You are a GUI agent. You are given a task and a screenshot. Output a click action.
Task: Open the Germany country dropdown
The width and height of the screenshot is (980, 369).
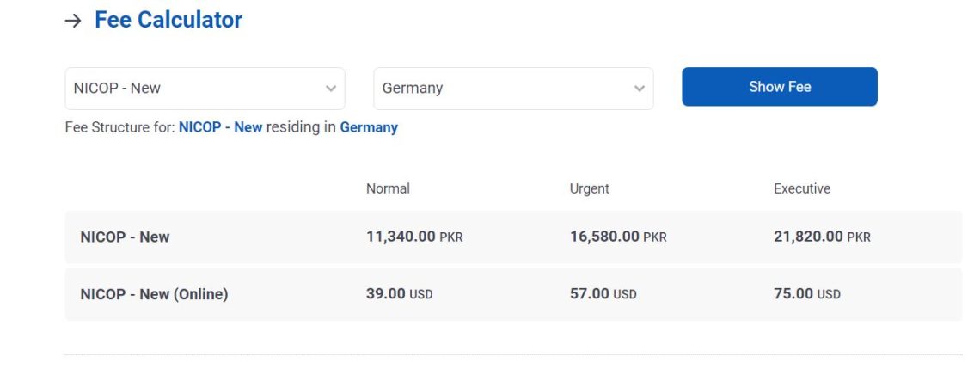click(x=512, y=89)
